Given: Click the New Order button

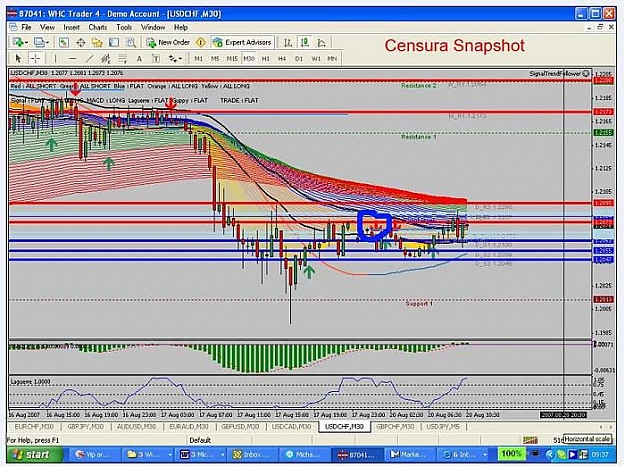Looking at the screenshot, I should pos(168,42).
